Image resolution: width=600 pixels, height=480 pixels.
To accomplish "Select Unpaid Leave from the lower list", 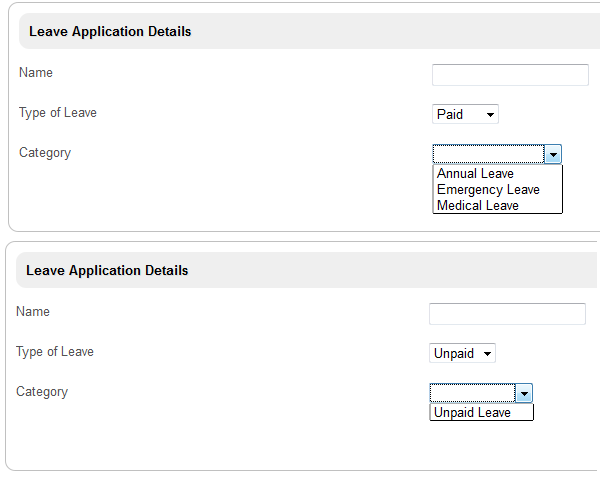I will click(x=472, y=413).
